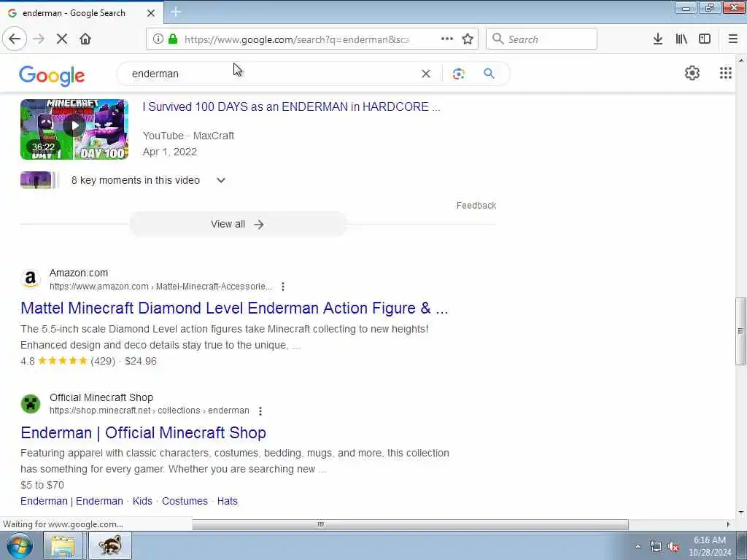Click the taskbar clock showing 6:16 AM
The image size is (747, 560).
click(710, 546)
